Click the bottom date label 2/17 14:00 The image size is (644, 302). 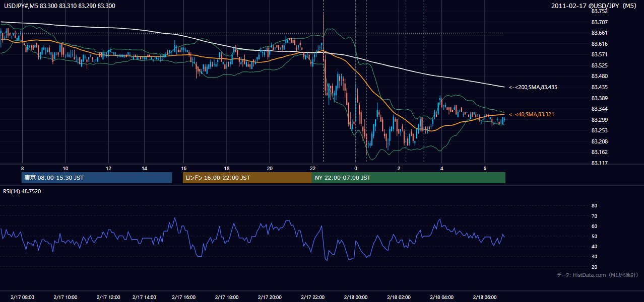click(x=144, y=297)
